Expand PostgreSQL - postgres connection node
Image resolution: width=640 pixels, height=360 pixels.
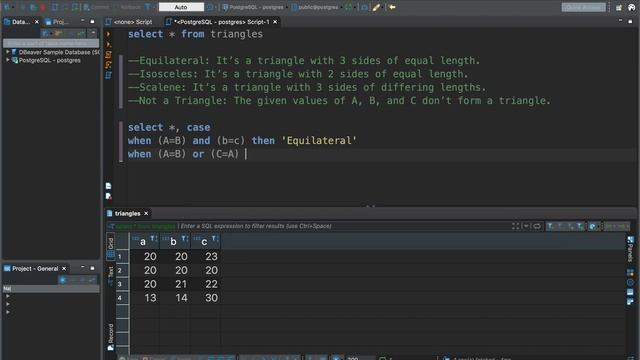(7, 60)
